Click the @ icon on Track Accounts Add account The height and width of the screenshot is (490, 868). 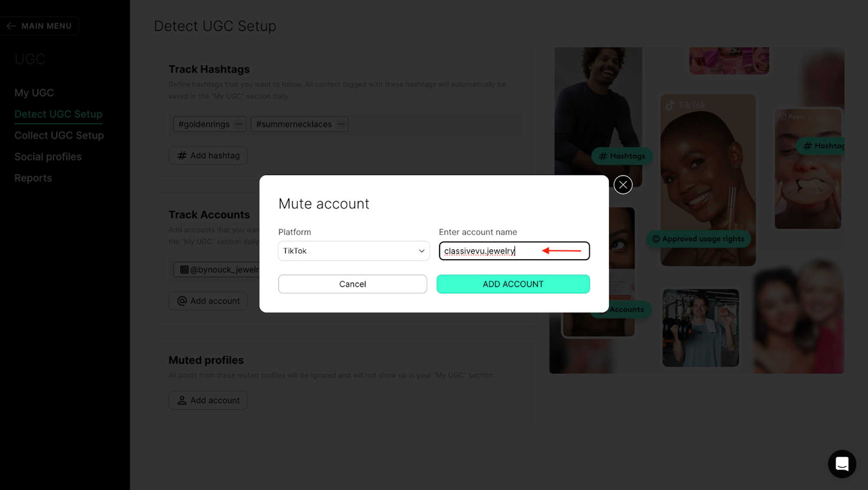click(x=182, y=301)
